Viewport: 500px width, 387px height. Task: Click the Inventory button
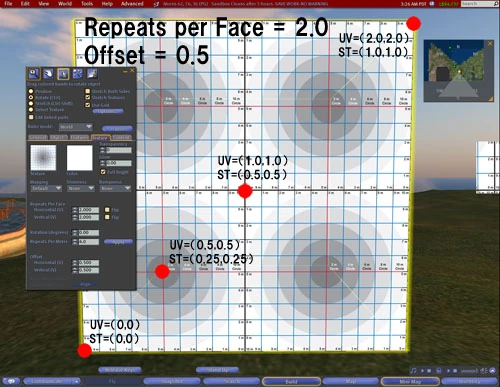(x=470, y=381)
